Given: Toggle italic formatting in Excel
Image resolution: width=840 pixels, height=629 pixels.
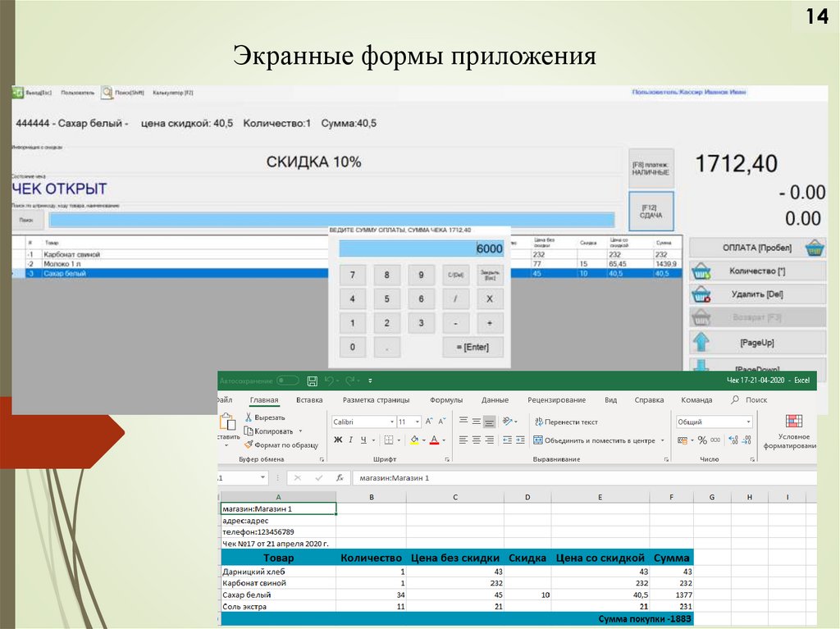Looking at the screenshot, I should click(351, 440).
